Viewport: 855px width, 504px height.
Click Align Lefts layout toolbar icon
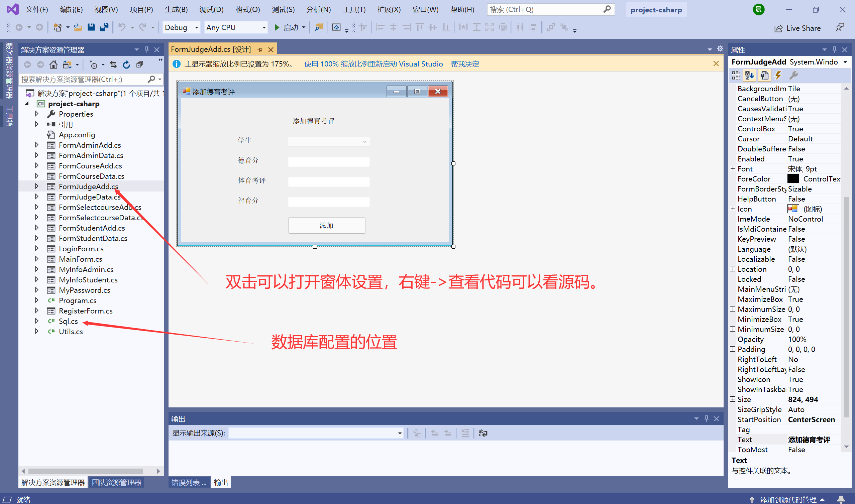click(380, 27)
